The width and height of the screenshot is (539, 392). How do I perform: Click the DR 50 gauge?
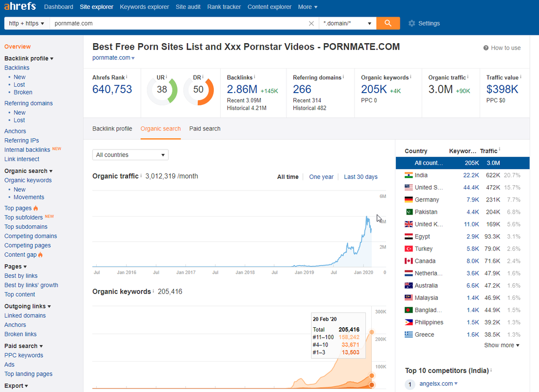click(198, 90)
